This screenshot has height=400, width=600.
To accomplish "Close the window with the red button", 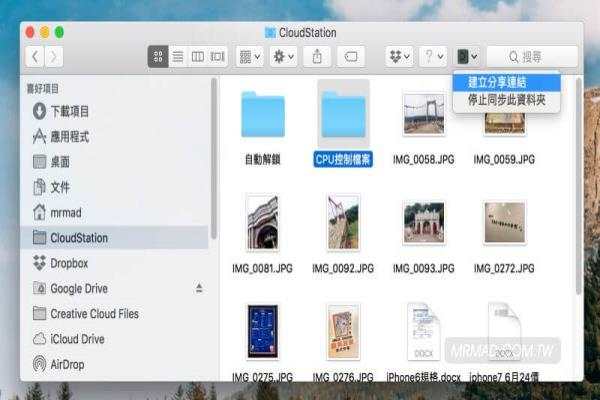I will (x=30, y=32).
